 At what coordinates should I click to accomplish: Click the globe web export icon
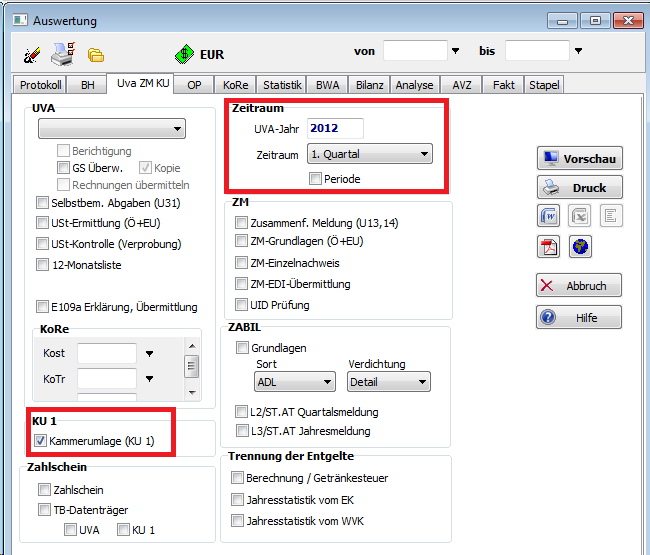point(580,247)
